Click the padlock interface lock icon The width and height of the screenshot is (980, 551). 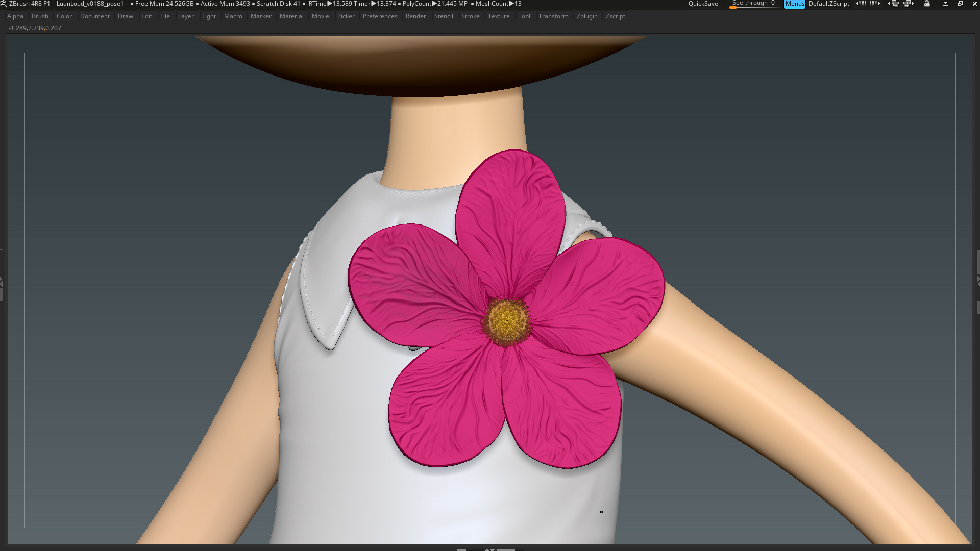pos(927,4)
